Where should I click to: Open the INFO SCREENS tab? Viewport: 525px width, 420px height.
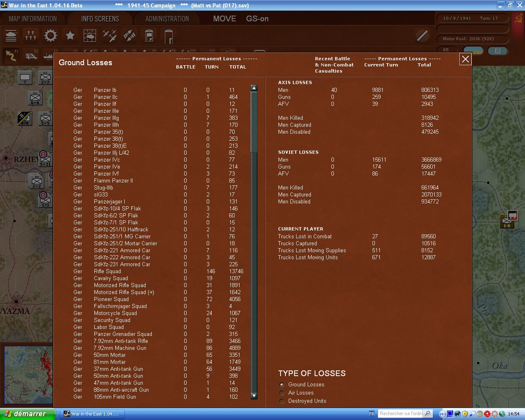100,19
